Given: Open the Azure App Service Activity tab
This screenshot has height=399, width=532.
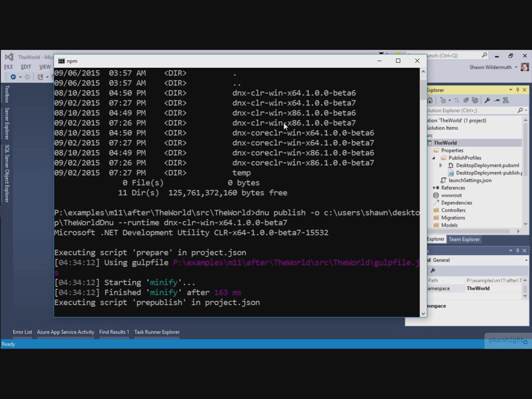Looking at the screenshot, I should (x=65, y=332).
